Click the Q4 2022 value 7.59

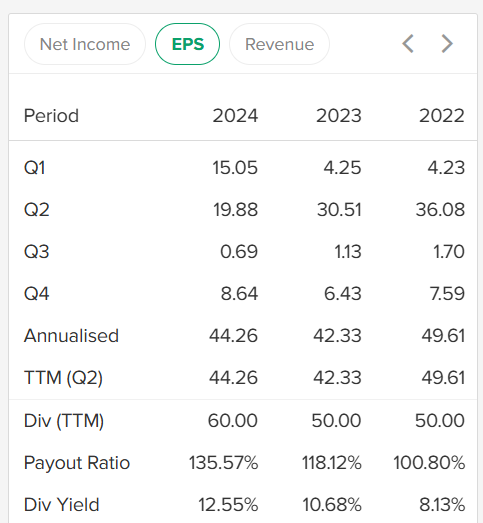click(x=447, y=294)
